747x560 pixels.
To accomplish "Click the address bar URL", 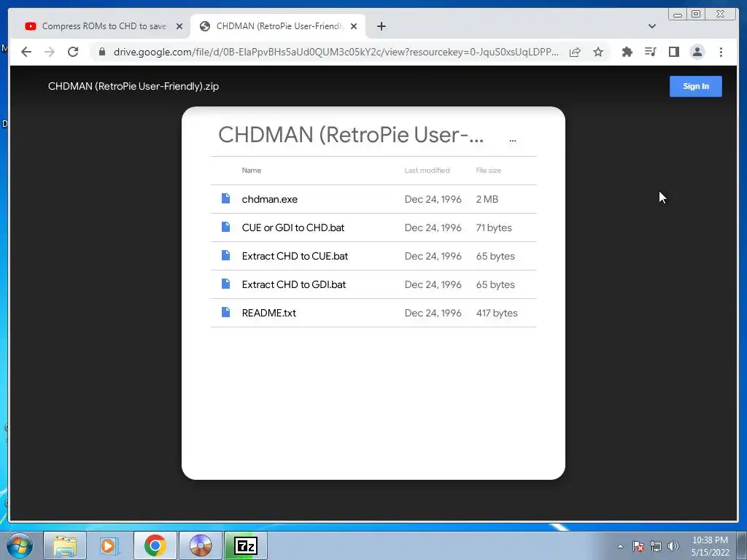I will tap(336, 52).
